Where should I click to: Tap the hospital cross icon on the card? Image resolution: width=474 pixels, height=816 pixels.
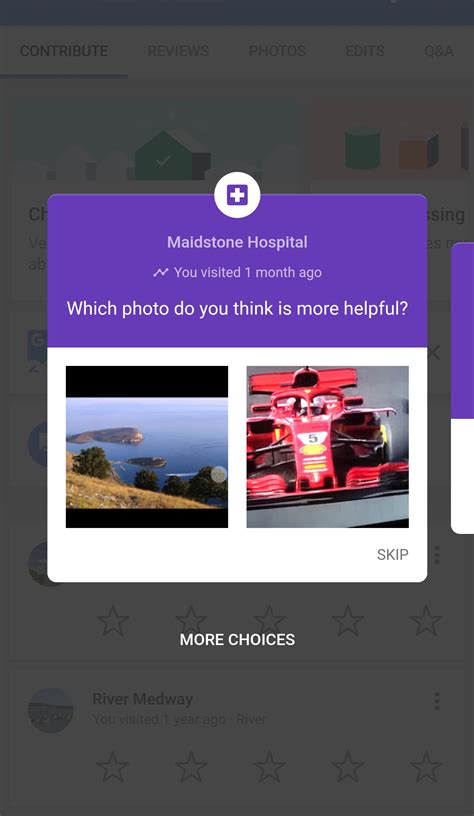[237, 195]
